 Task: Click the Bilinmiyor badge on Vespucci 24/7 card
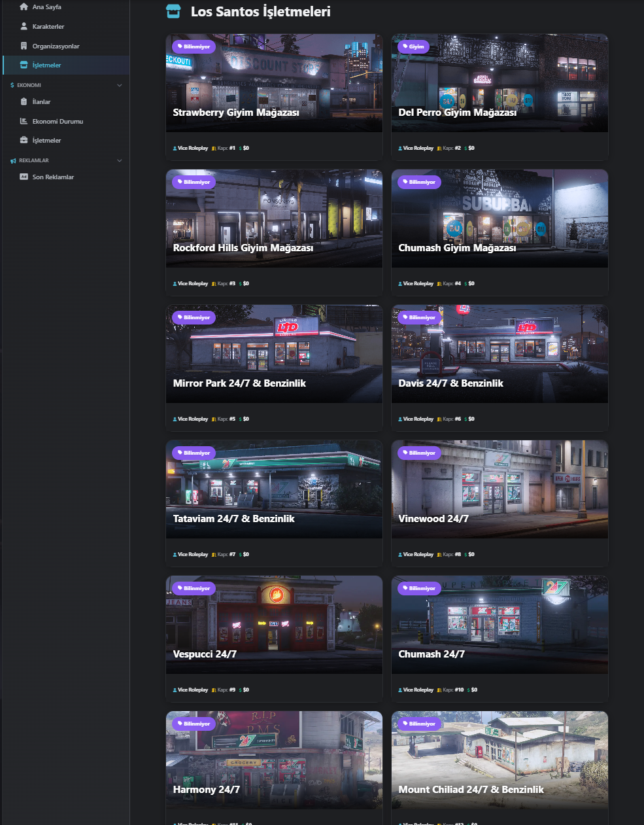(194, 588)
